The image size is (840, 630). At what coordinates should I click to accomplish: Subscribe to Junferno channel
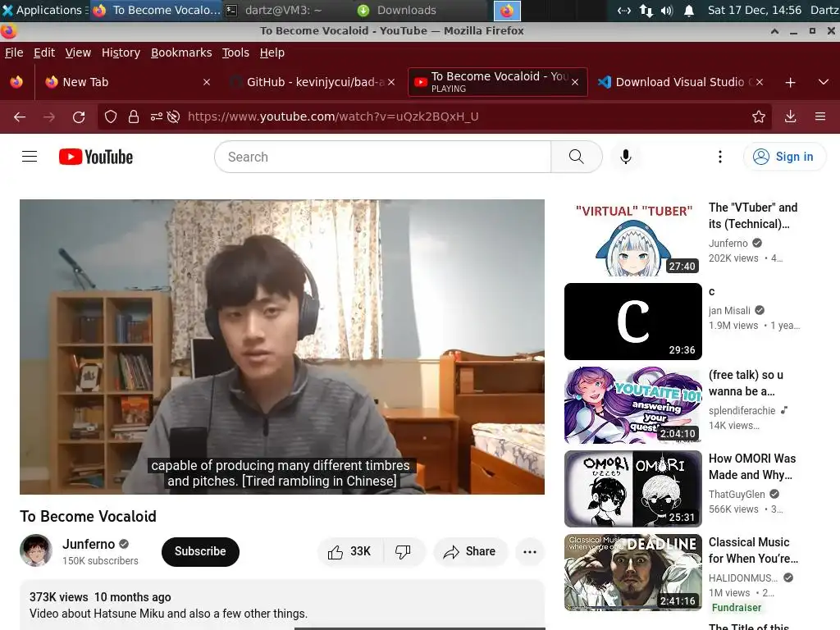[200, 552]
